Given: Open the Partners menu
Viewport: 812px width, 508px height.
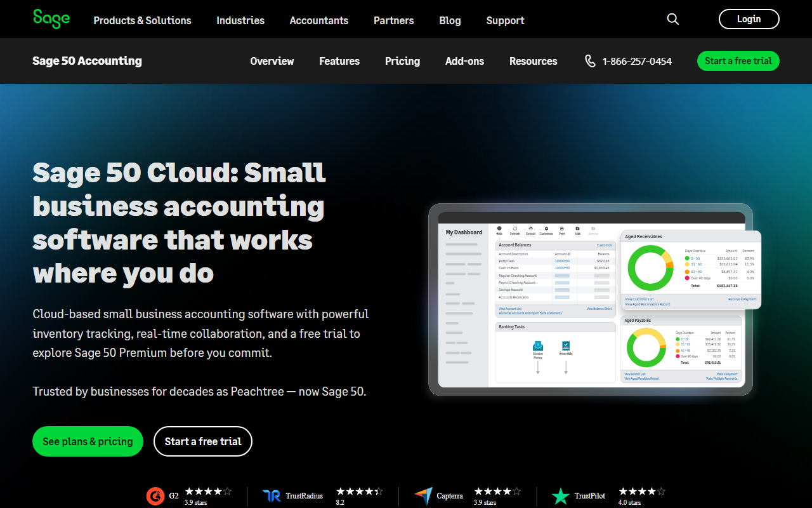Looking at the screenshot, I should coord(393,20).
